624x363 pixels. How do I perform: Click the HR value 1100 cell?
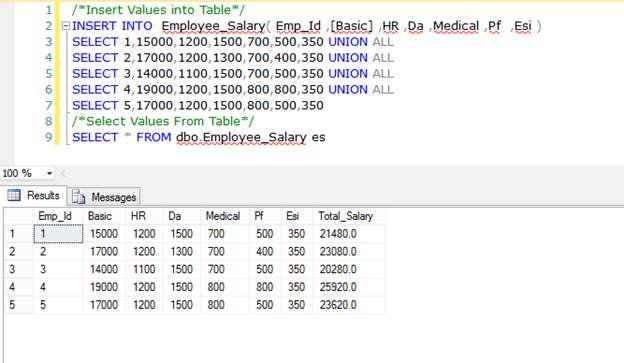[x=144, y=269]
